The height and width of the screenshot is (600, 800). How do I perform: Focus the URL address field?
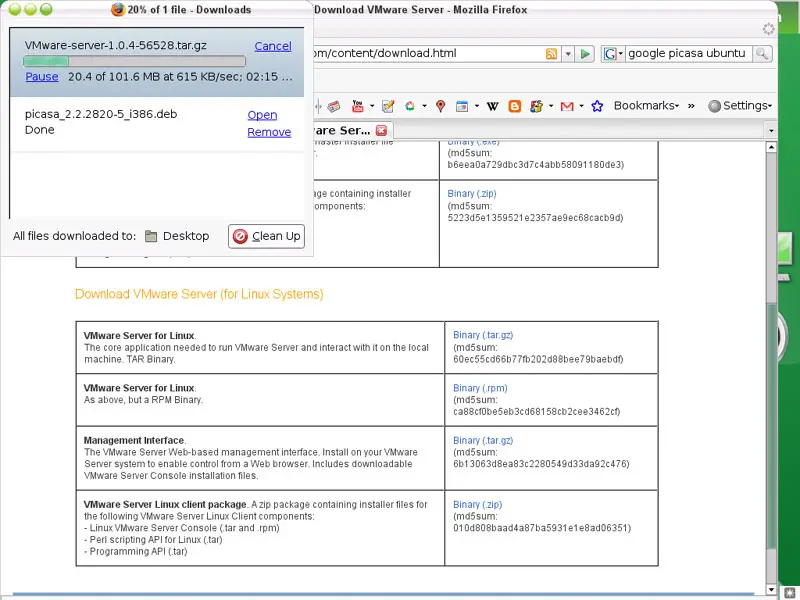[428, 54]
